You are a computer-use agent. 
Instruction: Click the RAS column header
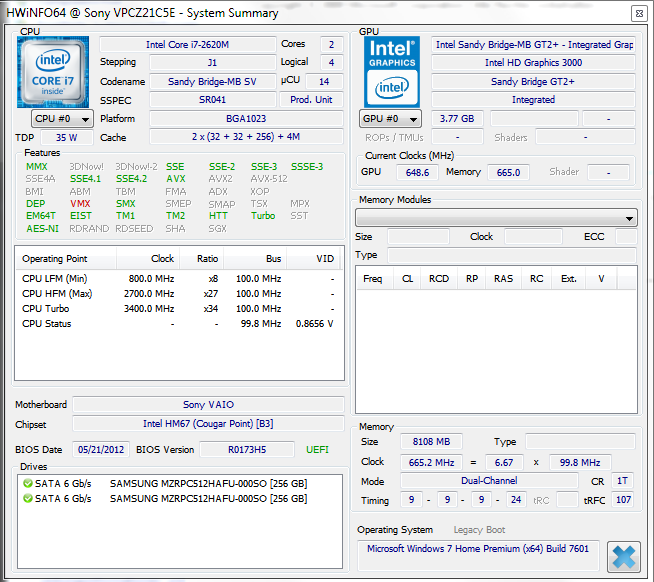click(x=503, y=279)
